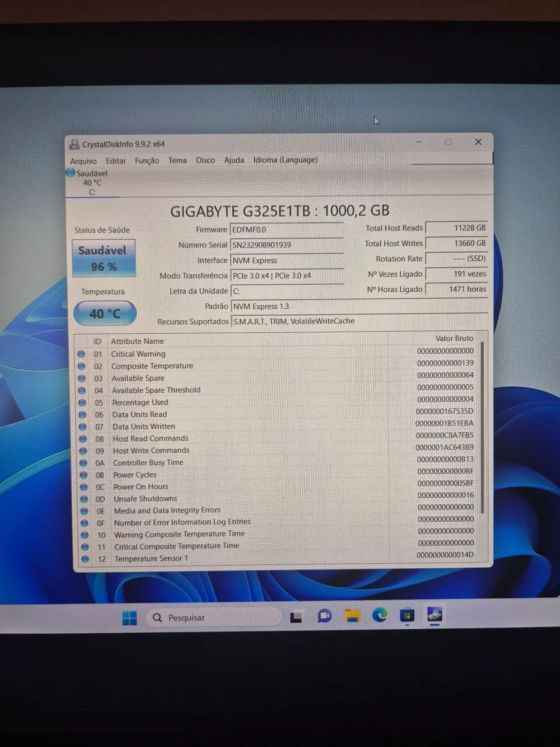Click the Saudável 96 % health status button

pyautogui.click(x=104, y=258)
